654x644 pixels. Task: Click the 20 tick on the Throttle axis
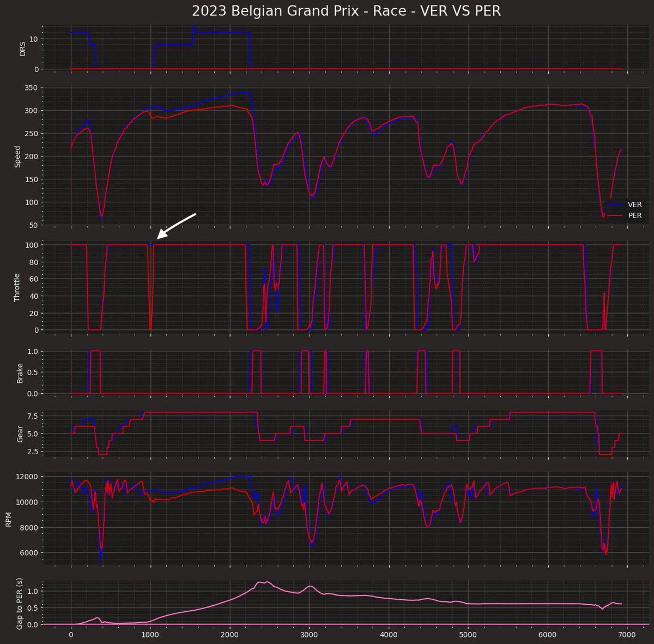click(x=33, y=313)
